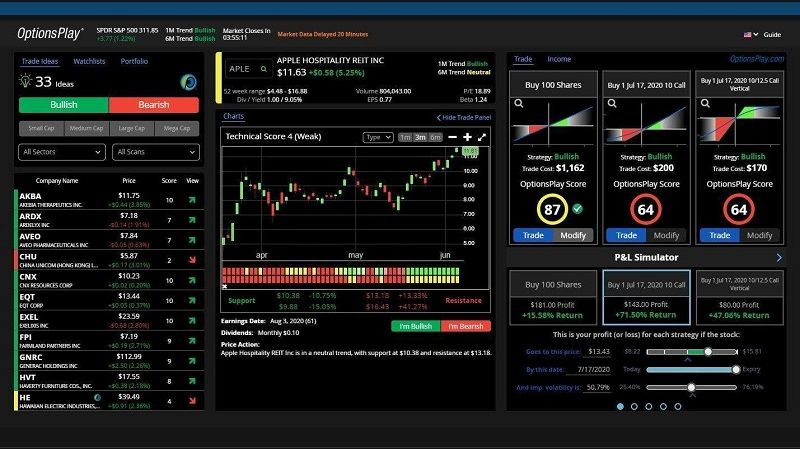Set chart range to 3m

420,137
